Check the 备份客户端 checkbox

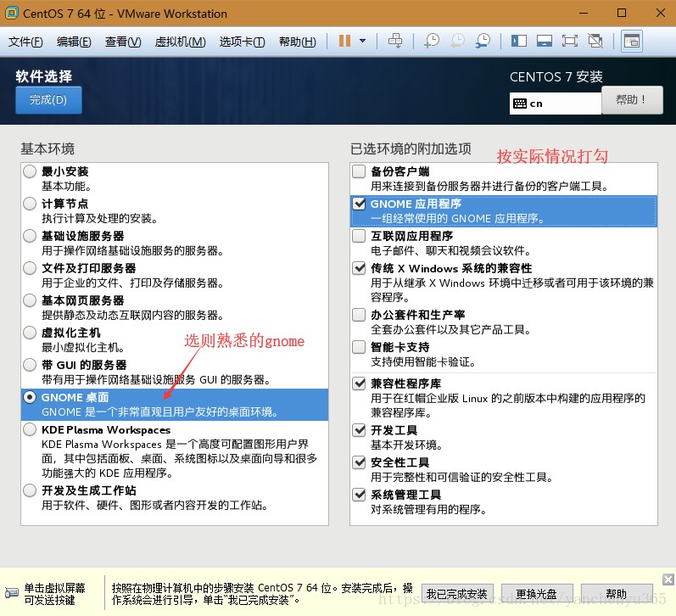(x=359, y=171)
